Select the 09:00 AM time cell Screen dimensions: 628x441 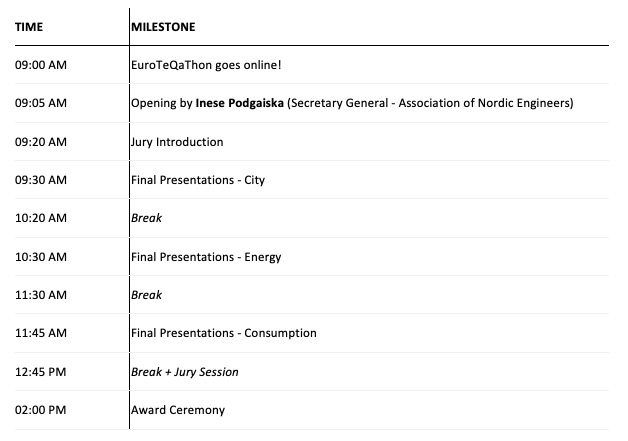click(41, 65)
